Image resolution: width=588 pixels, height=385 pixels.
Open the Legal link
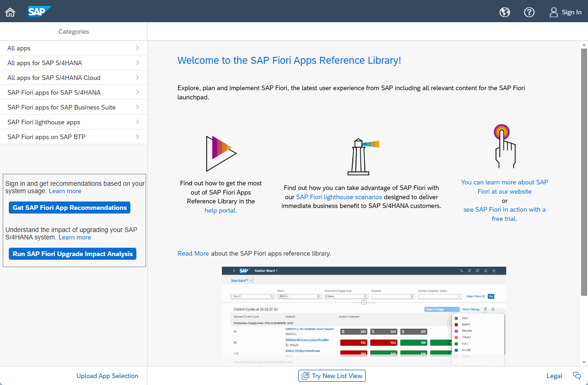tap(554, 376)
